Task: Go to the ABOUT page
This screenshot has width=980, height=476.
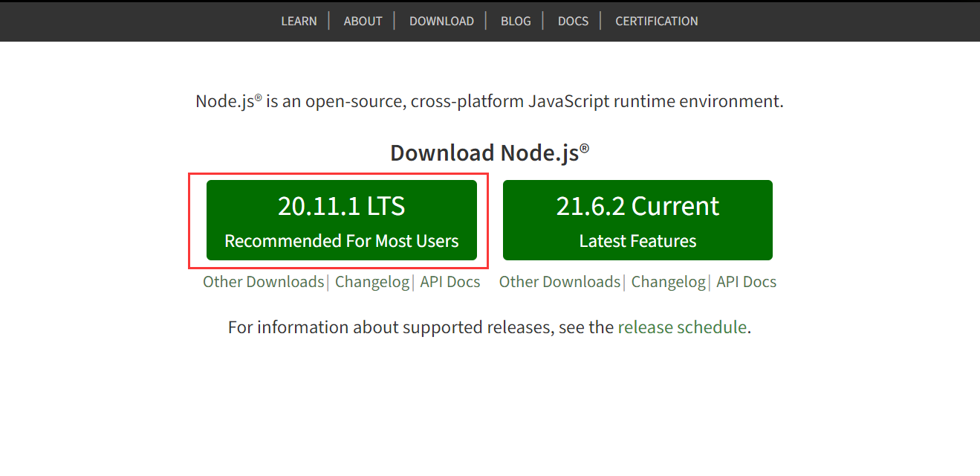Action: pos(363,21)
